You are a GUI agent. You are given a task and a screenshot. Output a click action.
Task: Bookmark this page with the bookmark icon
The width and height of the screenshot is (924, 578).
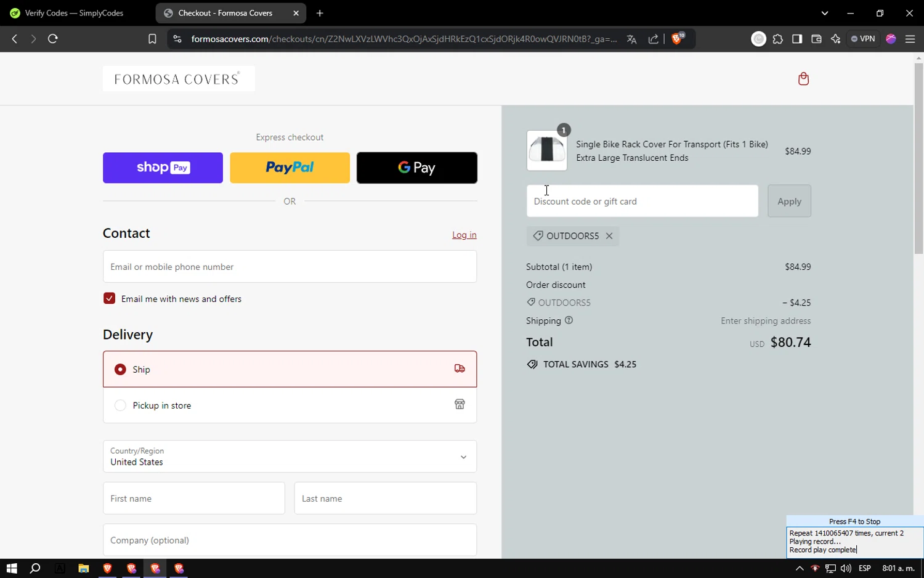pos(152,39)
